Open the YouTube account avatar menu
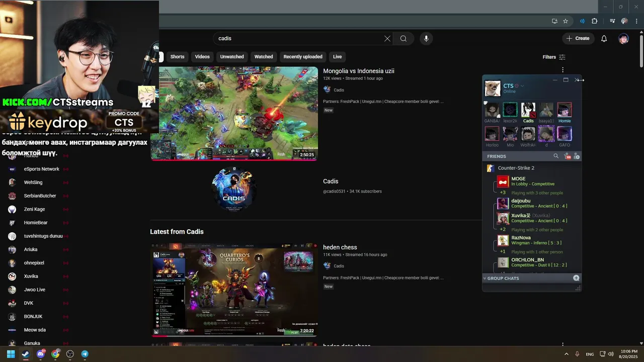 pyautogui.click(x=624, y=39)
